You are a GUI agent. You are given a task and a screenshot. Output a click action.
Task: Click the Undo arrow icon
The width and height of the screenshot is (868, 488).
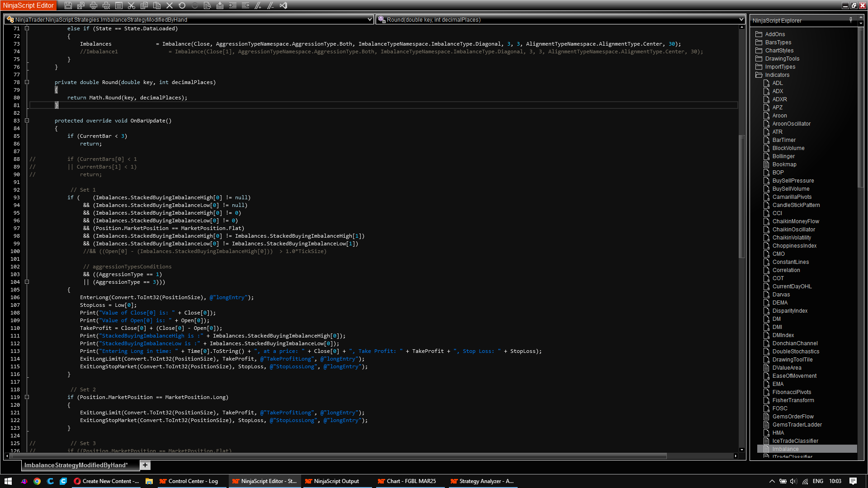182,5
